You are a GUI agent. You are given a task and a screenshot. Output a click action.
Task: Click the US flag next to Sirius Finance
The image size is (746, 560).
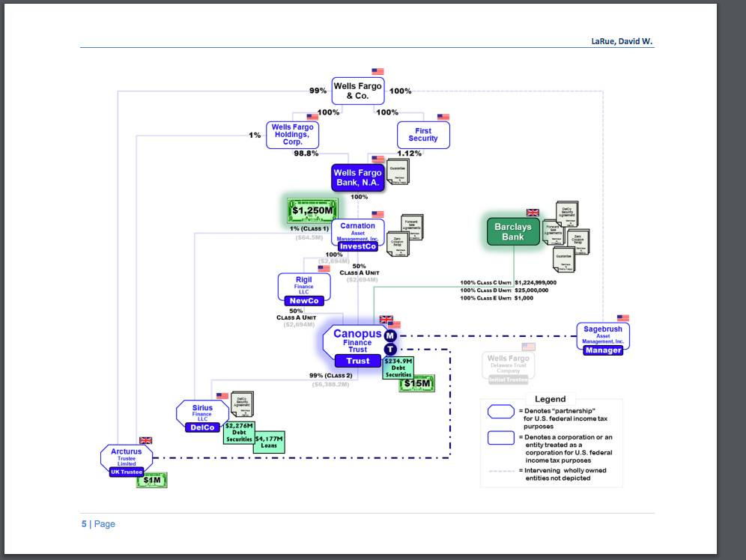[222, 395]
